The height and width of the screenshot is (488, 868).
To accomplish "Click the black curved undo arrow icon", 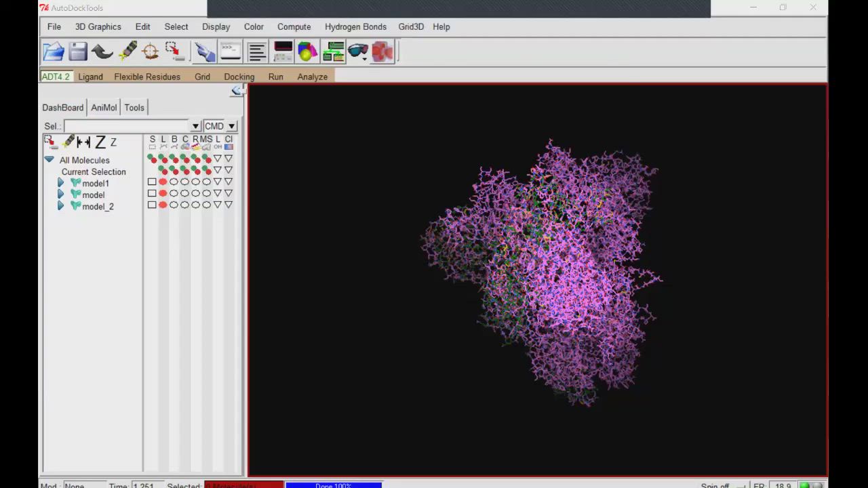I will (102, 52).
